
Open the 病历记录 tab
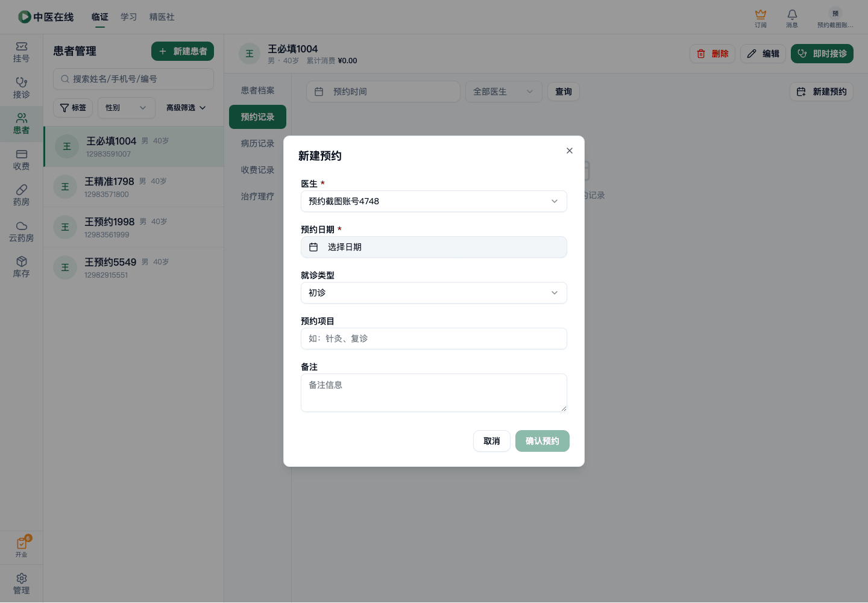(x=257, y=143)
